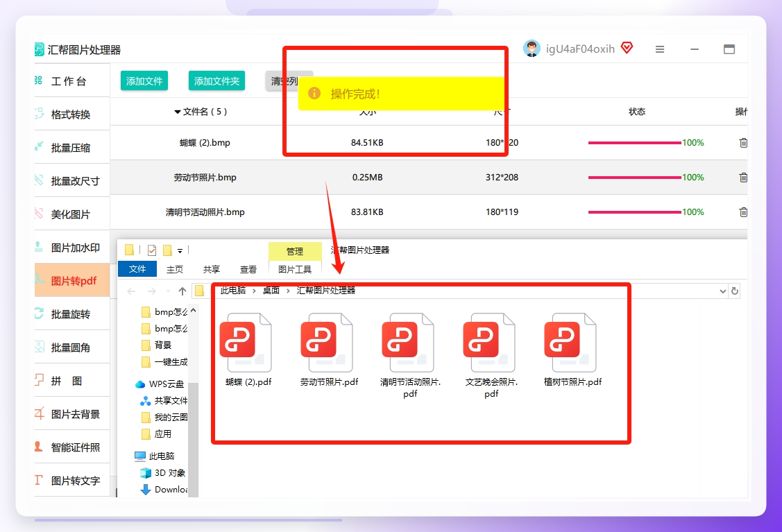
Task: Click 此电脑 in the address breadcrumb
Action: pyautogui.click(x=233, y=291)
